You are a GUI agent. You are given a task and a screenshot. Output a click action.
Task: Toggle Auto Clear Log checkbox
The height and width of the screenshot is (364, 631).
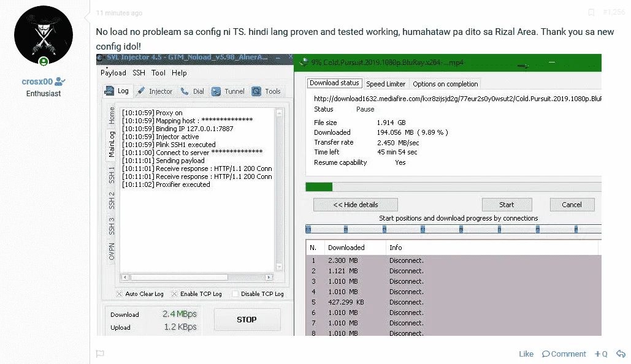[x=119, y=294]
